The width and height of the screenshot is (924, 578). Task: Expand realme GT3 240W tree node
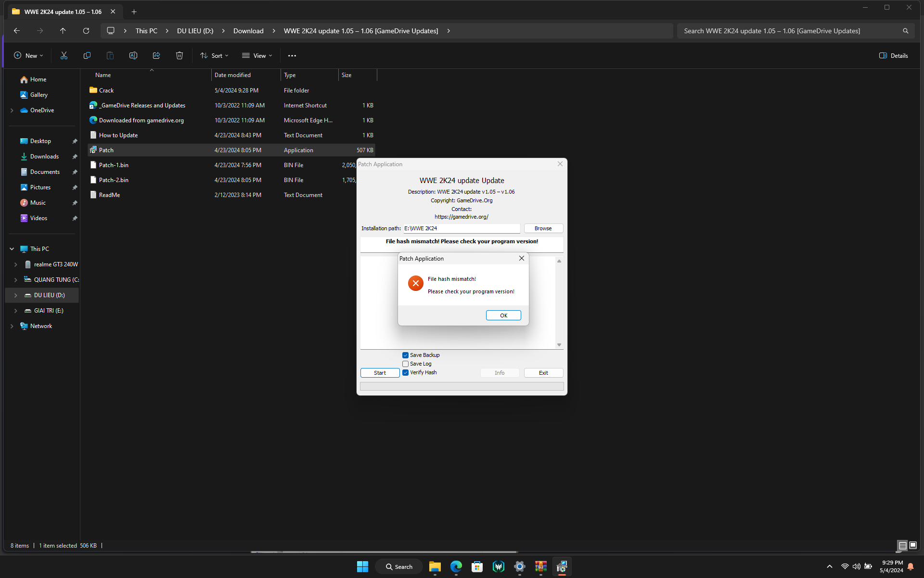pos(16,264)
